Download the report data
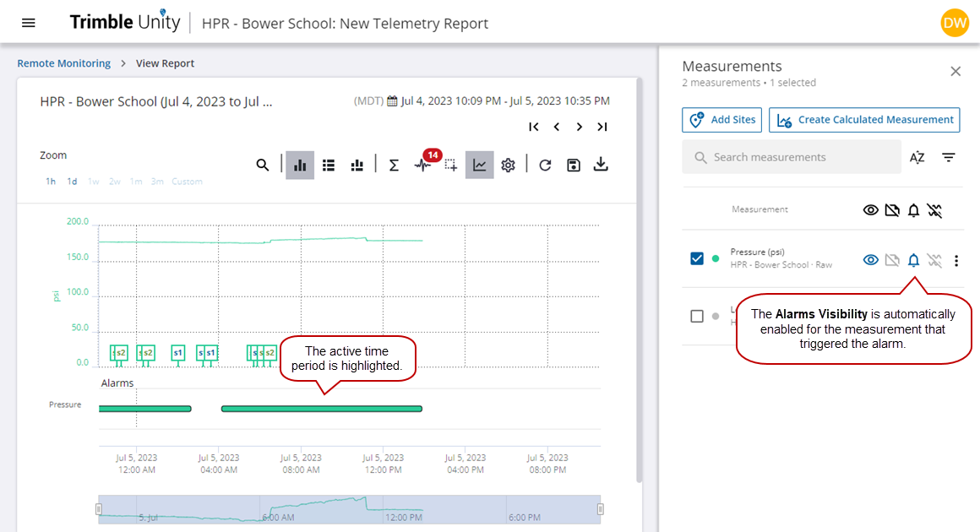This screenshot has height=532, width=980. (601, 164)
